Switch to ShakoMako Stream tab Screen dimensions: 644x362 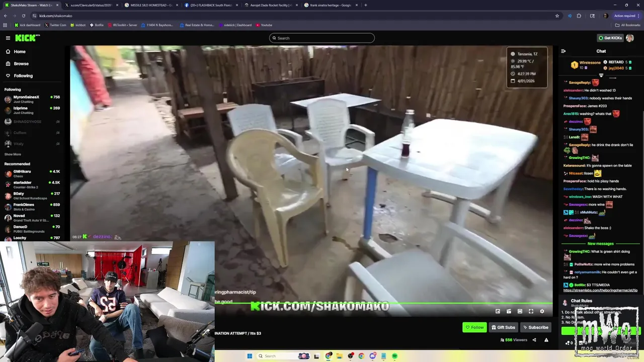pos(31,5)
